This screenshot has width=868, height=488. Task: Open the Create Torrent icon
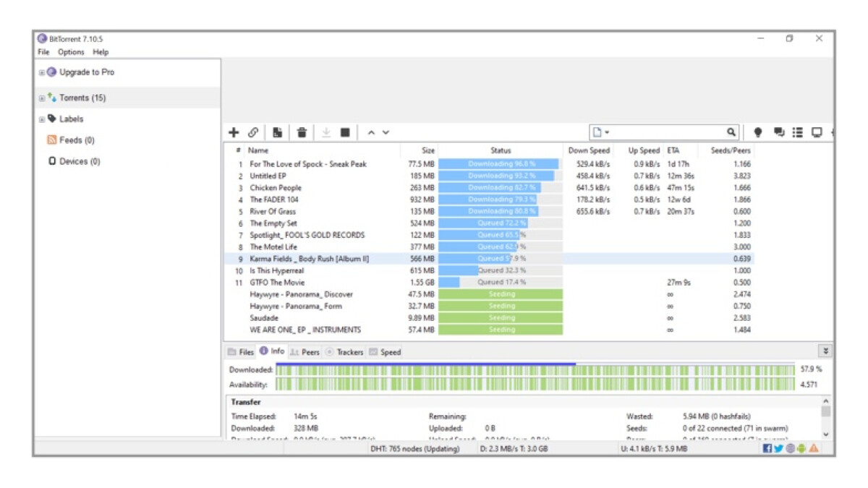click(x=278, y=132)
